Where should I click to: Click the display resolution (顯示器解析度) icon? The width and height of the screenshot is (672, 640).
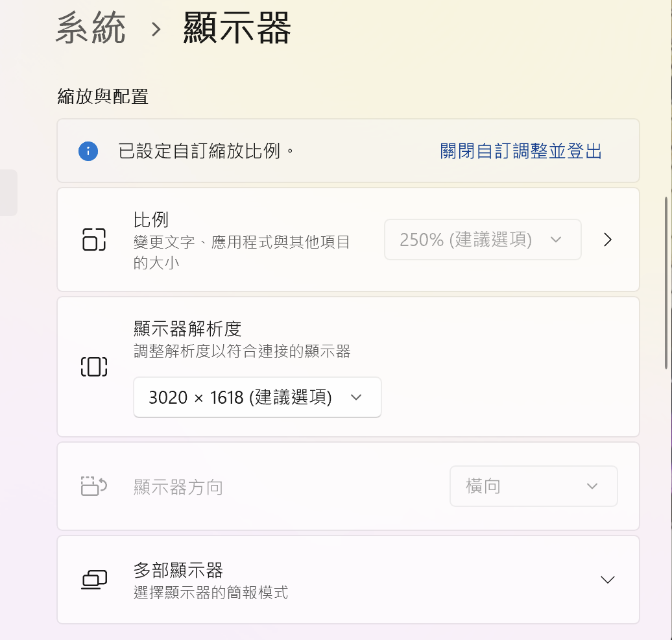pyautogui.click(x=94, y=367)
